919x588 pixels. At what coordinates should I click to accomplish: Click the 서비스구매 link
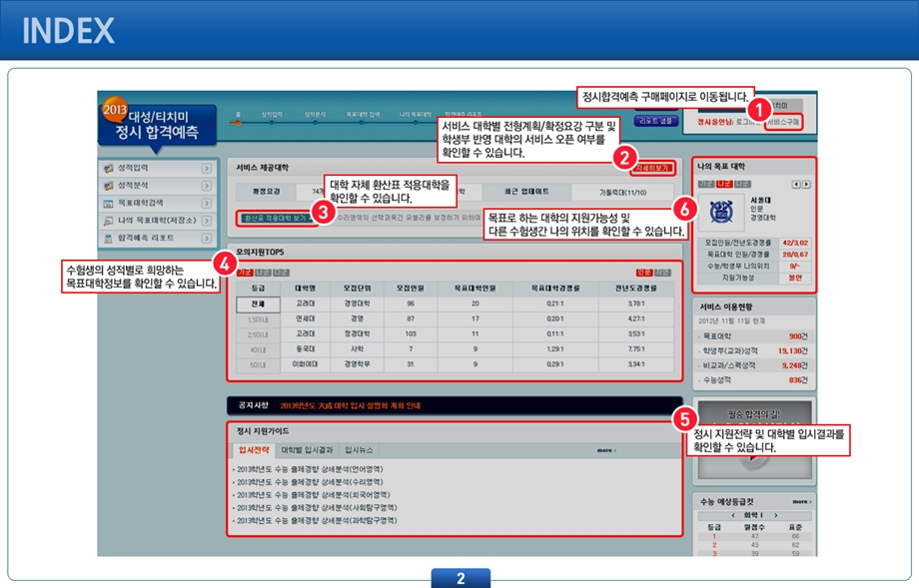coord(783,122)
